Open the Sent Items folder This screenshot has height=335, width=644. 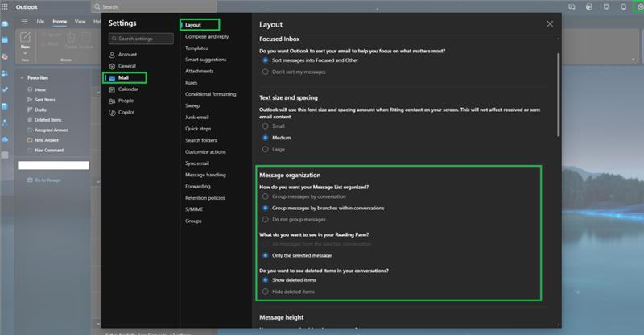(x=45, y=100)
